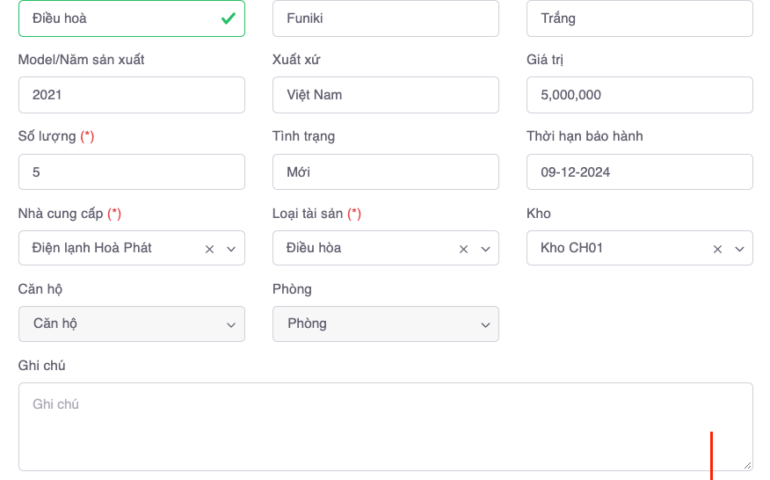Image resolution: width=770 pixels, height=480 pixels.
Task: Click the Xuất xứ field containing Việt Nam
Action: tap(385, 95)
